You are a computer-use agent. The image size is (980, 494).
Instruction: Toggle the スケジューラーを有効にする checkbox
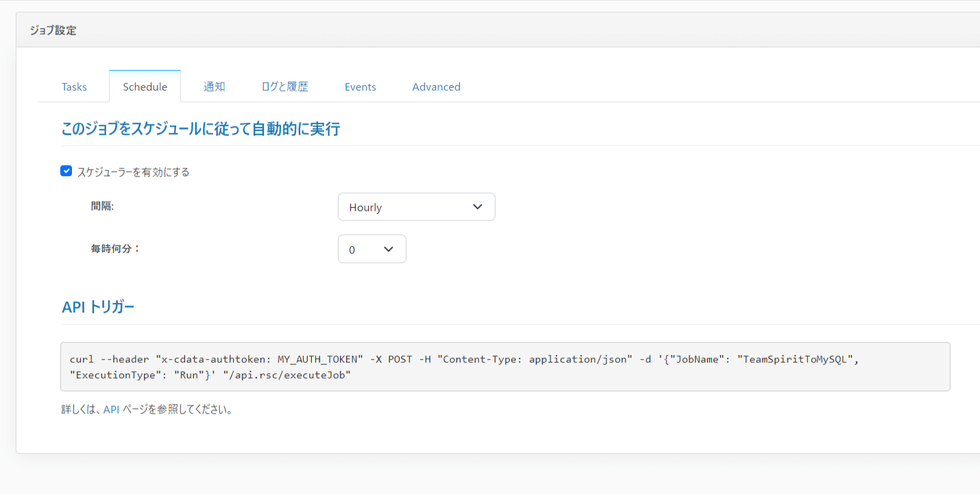(66, 171)
